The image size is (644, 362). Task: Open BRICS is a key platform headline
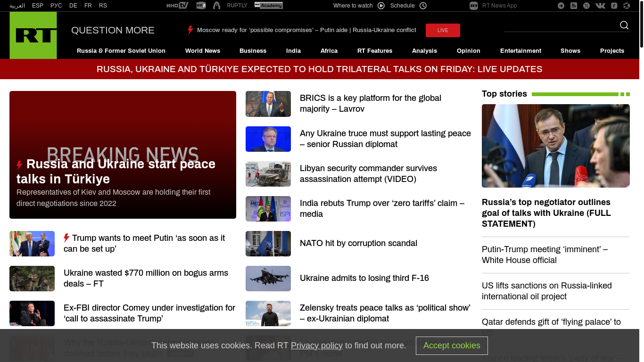[x=371, y=104]
